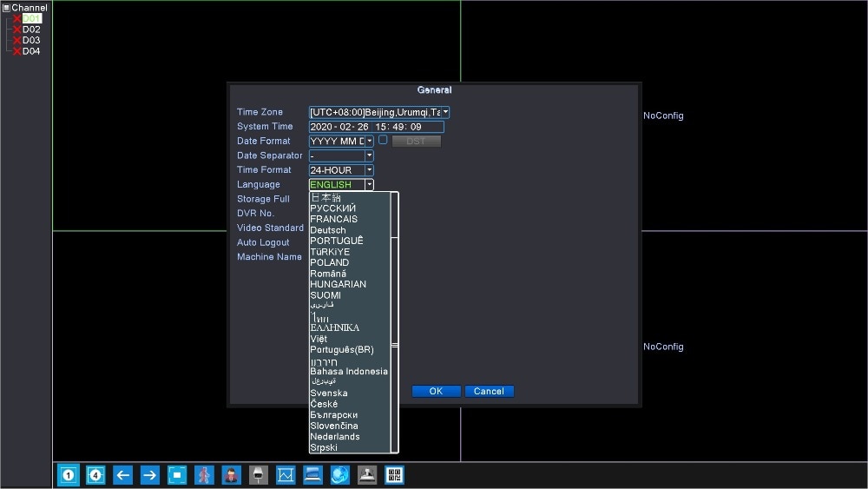868x489 pixels.
Task: Go to next page with right arrow
Action: coord(149,474)
